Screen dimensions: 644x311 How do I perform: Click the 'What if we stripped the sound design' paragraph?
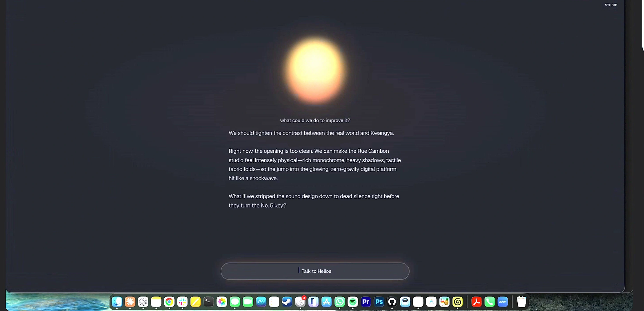(x=314, y=201)
